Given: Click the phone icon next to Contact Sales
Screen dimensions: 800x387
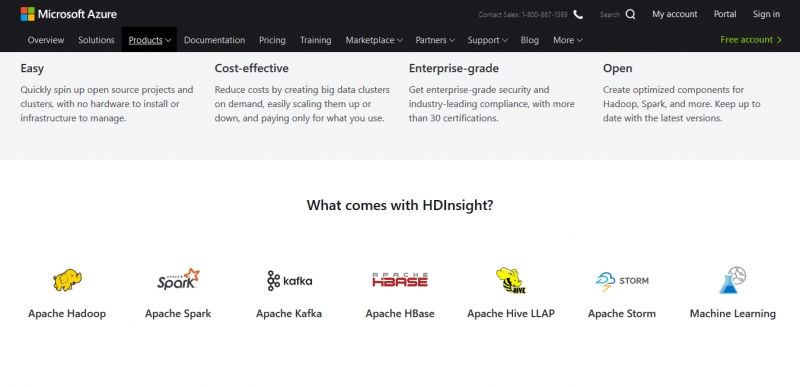Looking at the screenshot, I should (578, 14).
